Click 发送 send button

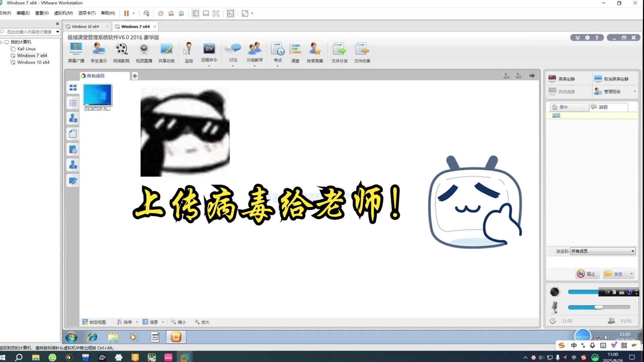click(x=614, y=274)
